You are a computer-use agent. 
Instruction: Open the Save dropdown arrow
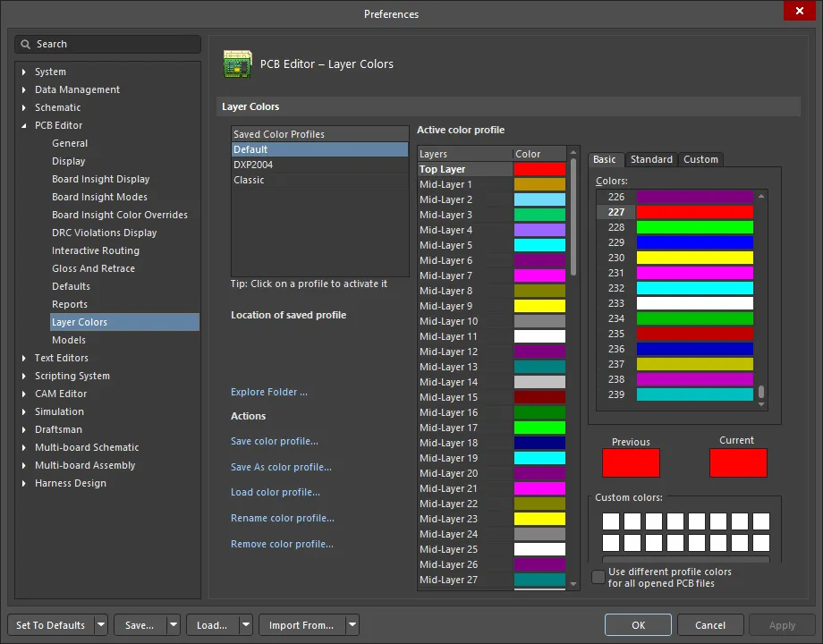(x=174, y=625)
